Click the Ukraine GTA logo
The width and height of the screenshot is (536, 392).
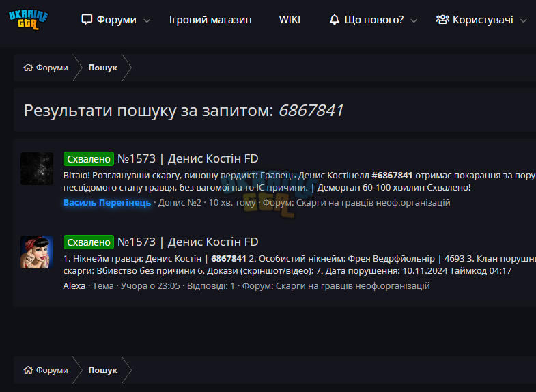[29, 20]
